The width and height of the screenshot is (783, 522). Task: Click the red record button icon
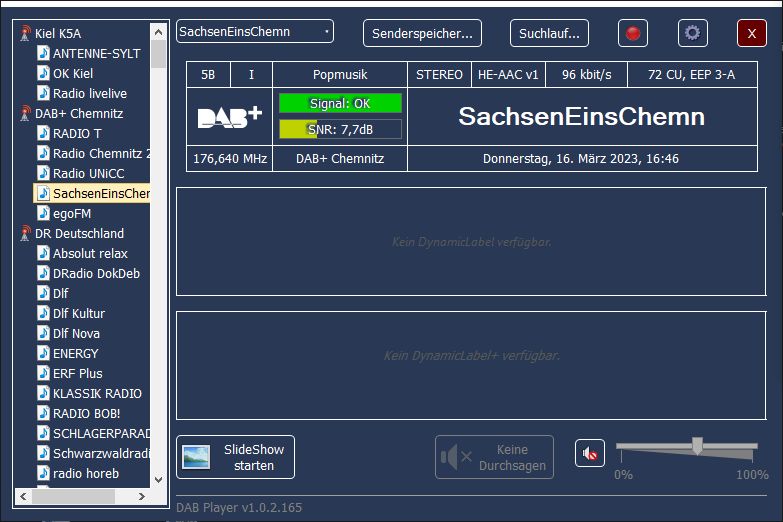point(632,33)
